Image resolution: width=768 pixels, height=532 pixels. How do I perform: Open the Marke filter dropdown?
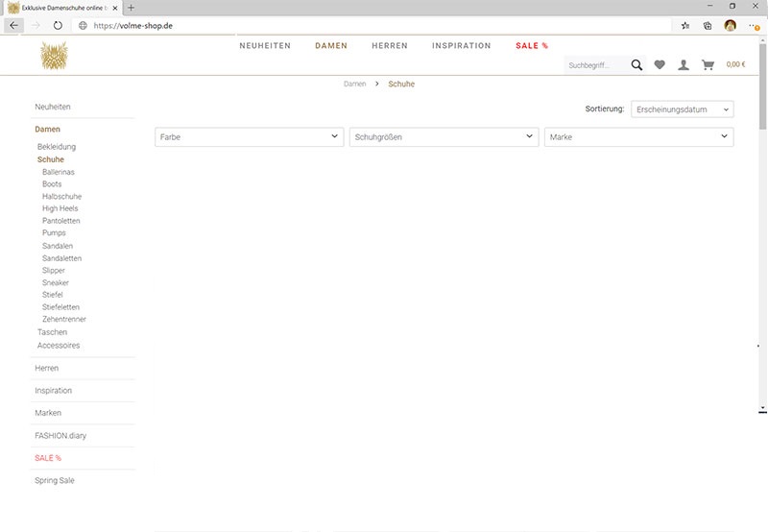click(638, 137)
